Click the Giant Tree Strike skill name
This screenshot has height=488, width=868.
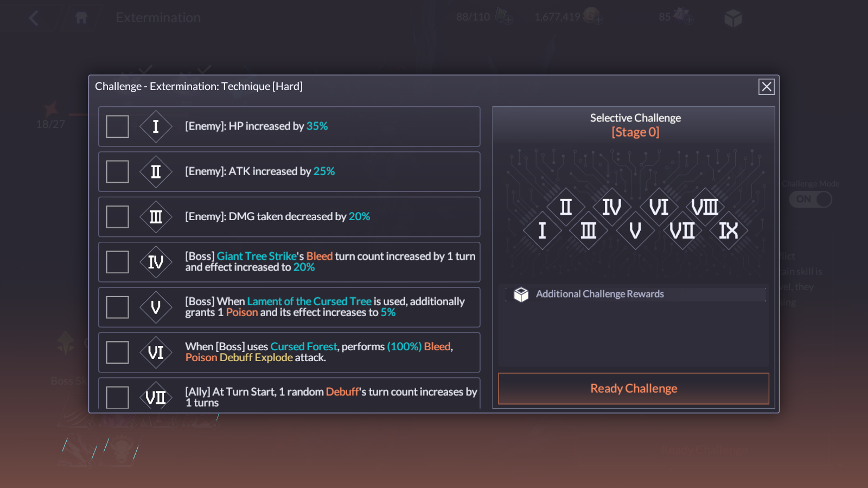(x=257, y=256)
